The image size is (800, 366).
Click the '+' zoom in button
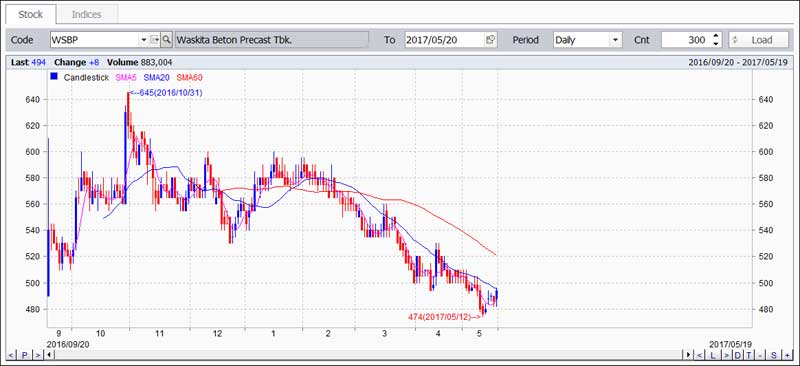(788, 355)
